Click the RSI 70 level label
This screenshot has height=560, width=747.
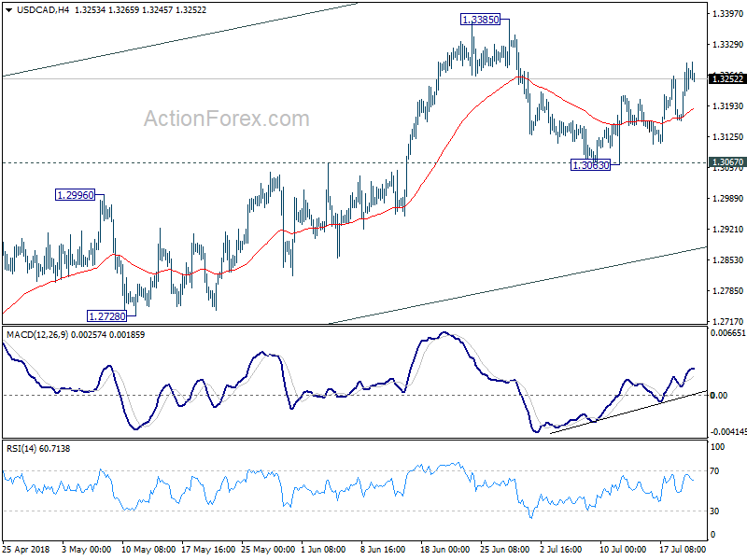pyautogui.click(x=714, y=471)
